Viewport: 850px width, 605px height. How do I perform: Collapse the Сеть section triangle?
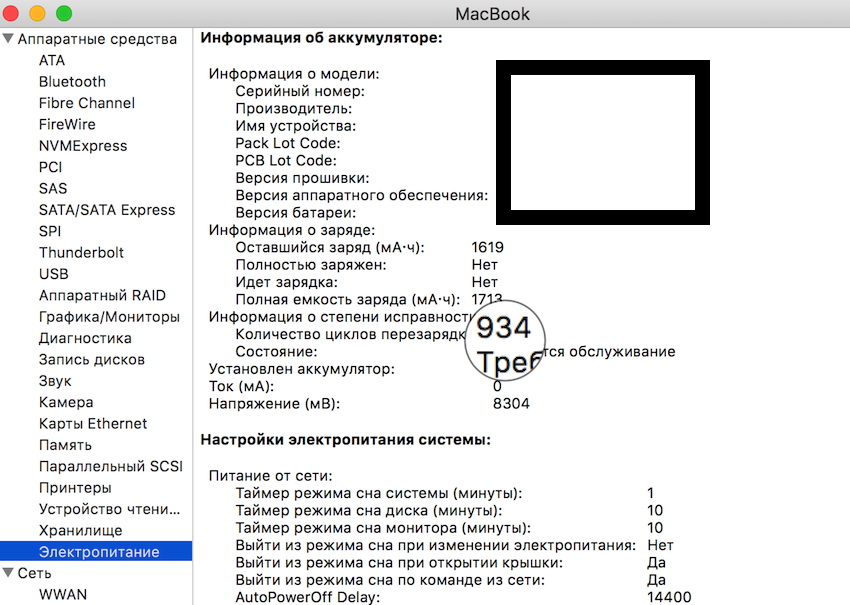[9, 573]
